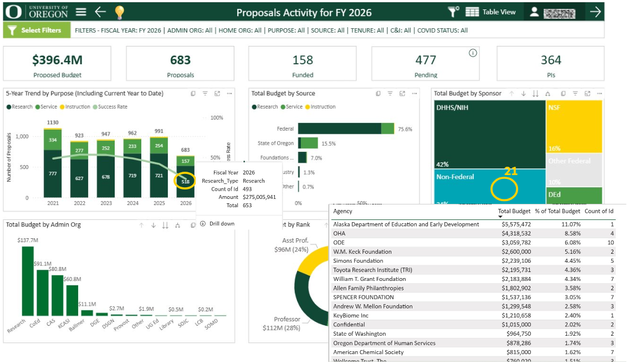This screenshot has height=364, width=629.
Task: Click the funnel-with-gear filter icon in header
Action: (x=453, y=12)
